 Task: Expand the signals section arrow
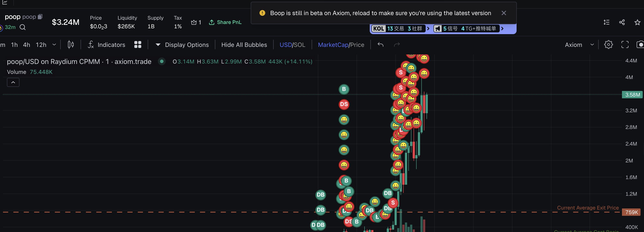click(x=502, y=29)
